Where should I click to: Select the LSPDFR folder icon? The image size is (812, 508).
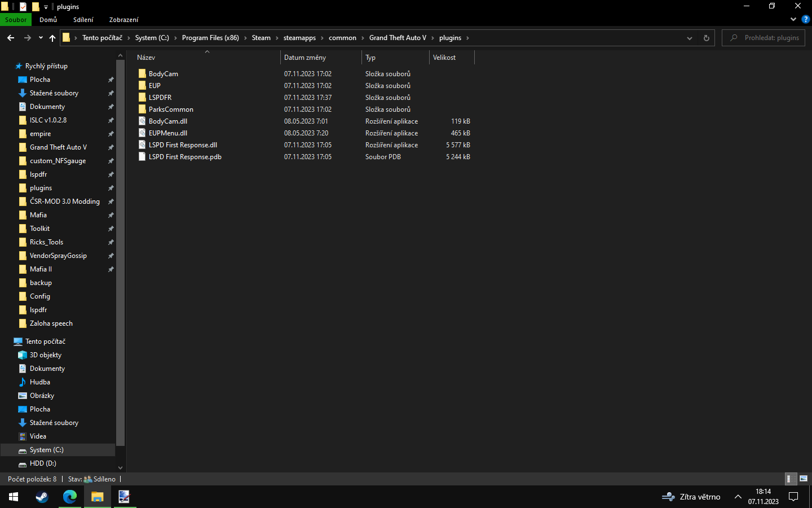coord(142,98)
